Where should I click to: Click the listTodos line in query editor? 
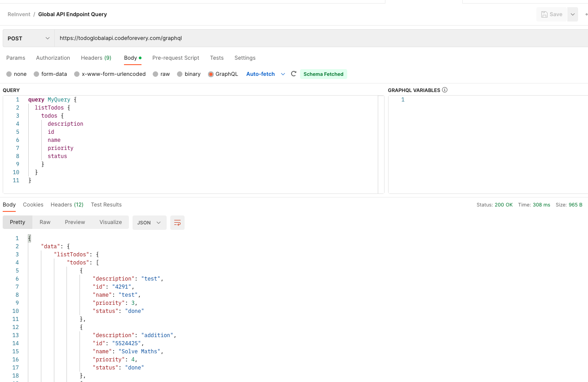pos(53,108)
